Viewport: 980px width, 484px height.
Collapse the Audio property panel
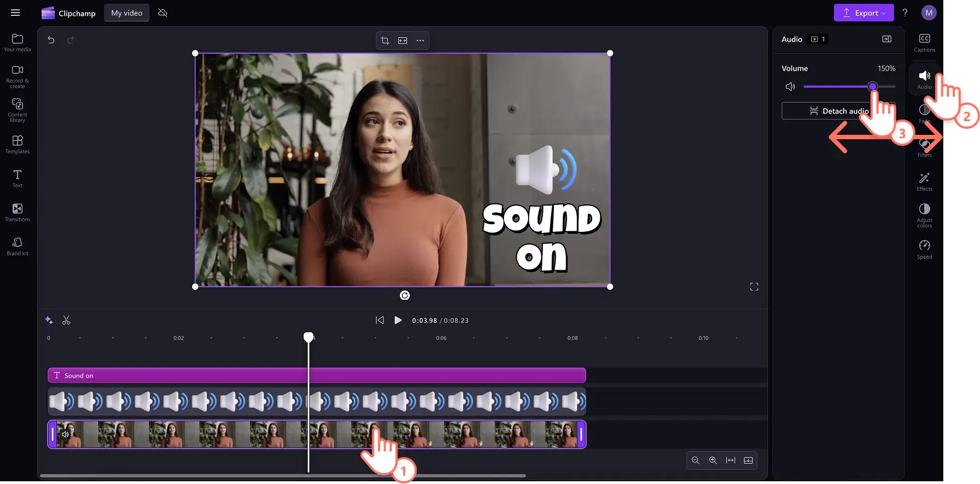pyautogui.click(x=886, y=39)
